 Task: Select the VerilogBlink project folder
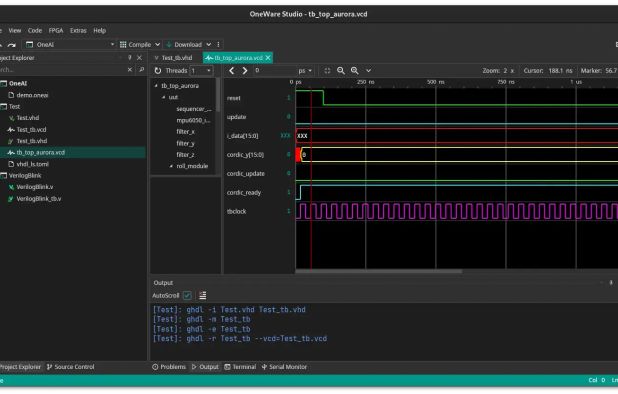click(25, 175)
